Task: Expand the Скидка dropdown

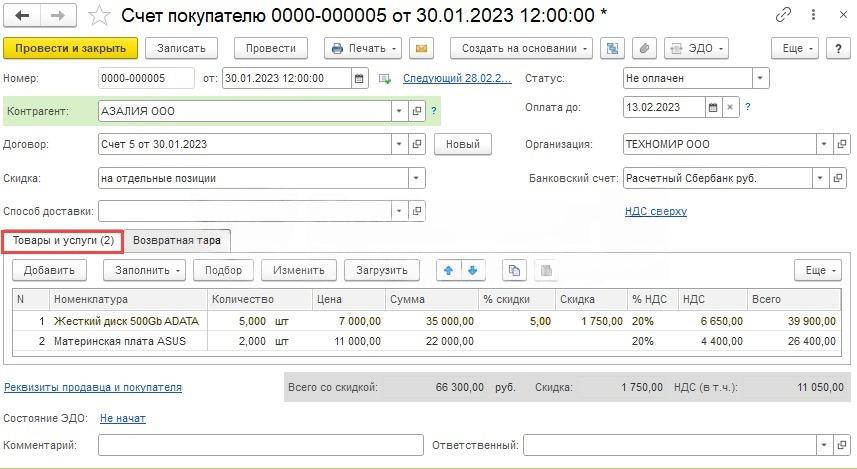Action: pyautogui.click(x=416, y=178)
